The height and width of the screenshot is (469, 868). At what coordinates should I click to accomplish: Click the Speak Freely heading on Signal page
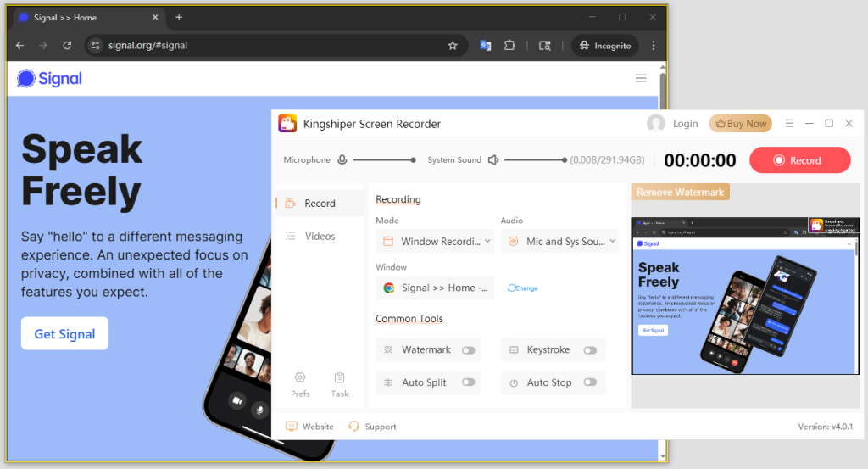[82, 170]
